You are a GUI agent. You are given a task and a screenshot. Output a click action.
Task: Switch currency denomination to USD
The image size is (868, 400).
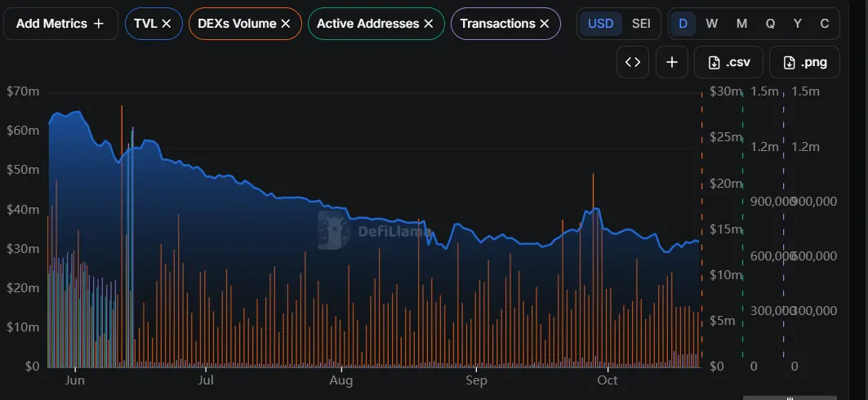click(x=601, y=24)
